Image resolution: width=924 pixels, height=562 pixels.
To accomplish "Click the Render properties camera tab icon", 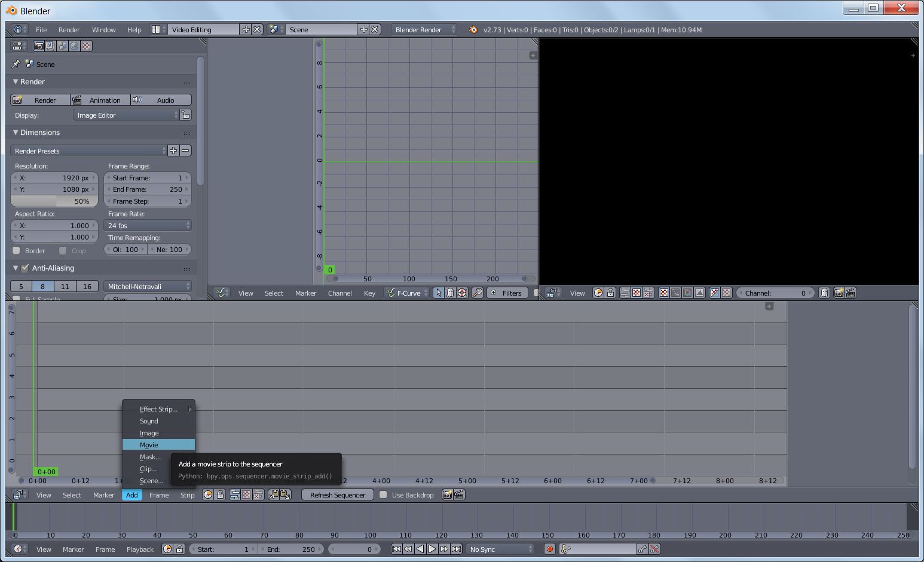I will click(x=39, y=46).
